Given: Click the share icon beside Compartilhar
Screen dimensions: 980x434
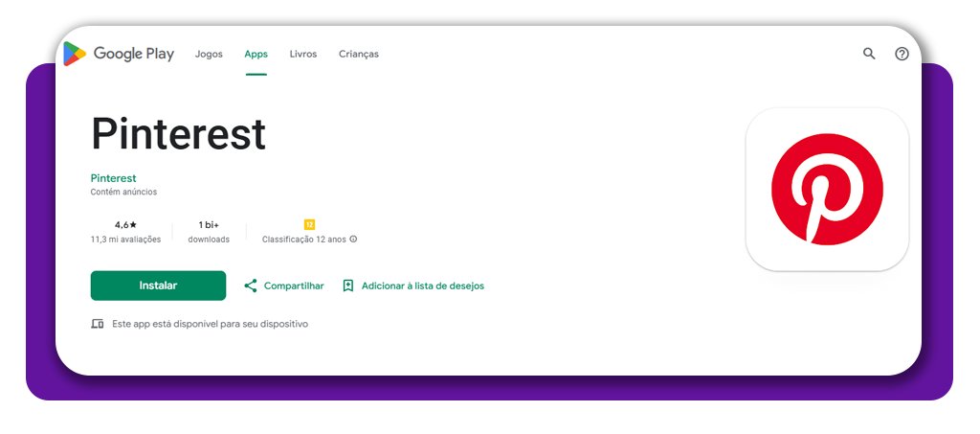Looking at the screenshot, I should pos(251,286).
